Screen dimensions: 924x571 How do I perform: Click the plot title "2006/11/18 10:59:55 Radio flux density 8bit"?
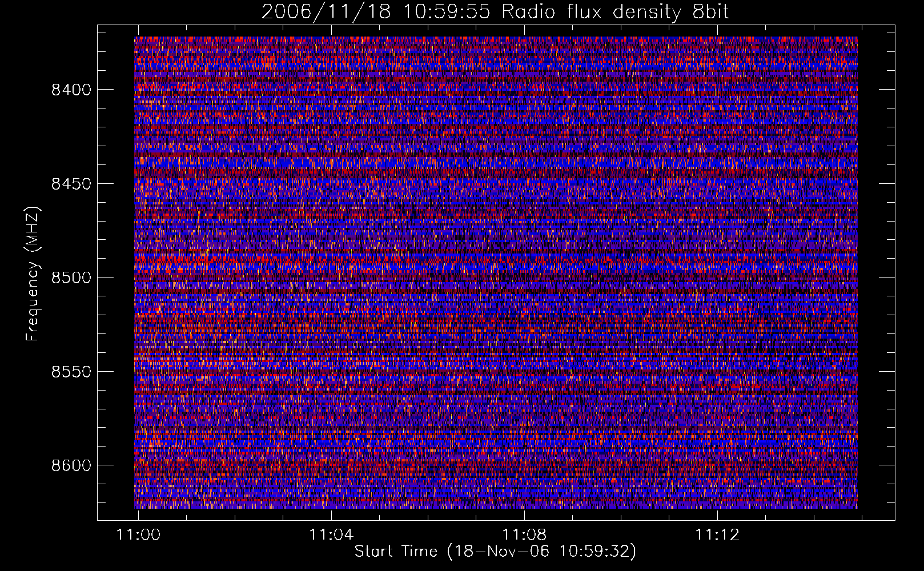[x=496, y=12]
